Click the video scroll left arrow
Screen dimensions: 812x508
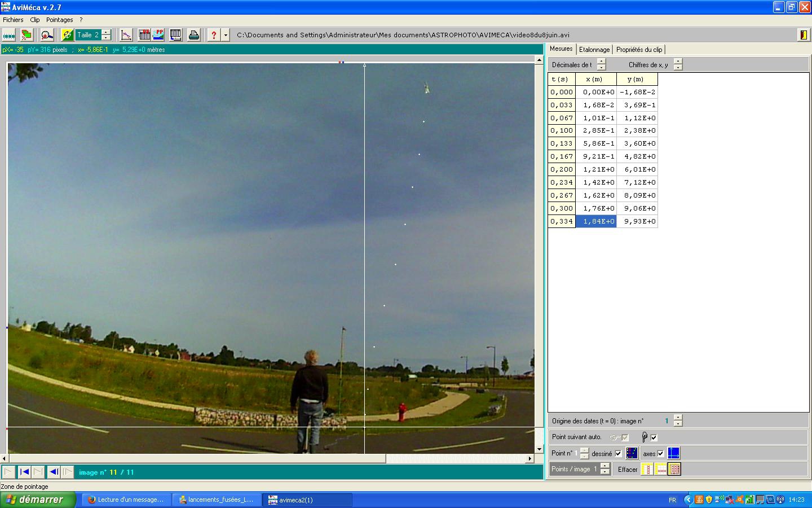coord(5,458)
